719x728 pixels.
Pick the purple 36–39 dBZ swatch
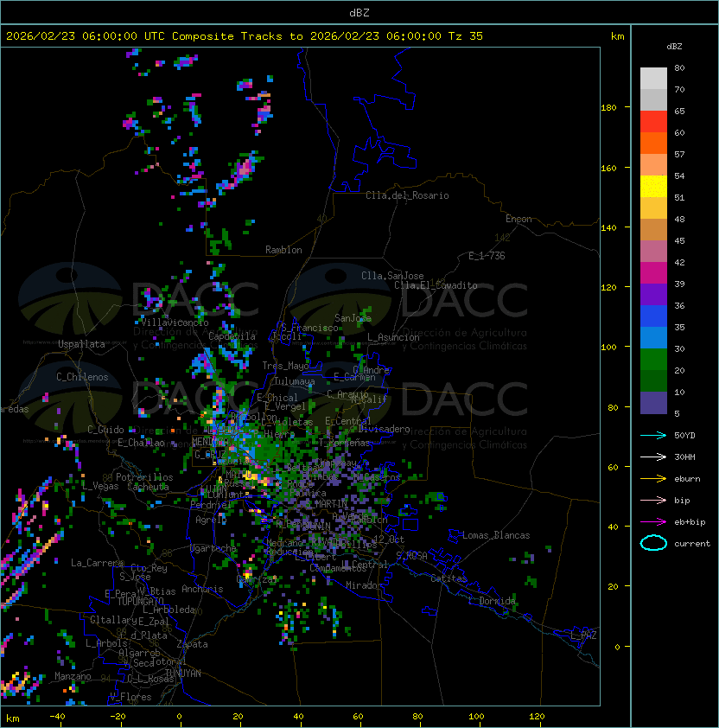(x=653, y=294)
